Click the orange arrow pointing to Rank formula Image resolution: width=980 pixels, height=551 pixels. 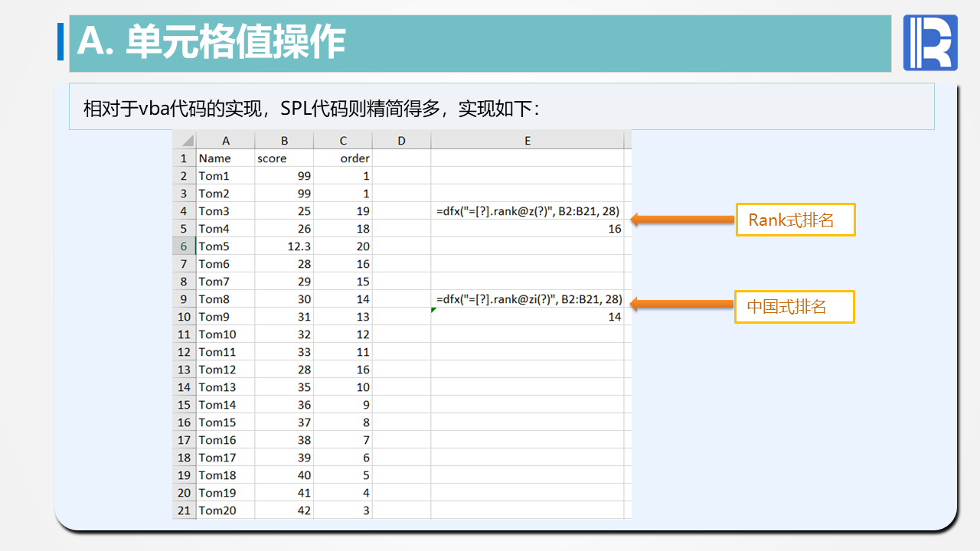click(679, 220)
